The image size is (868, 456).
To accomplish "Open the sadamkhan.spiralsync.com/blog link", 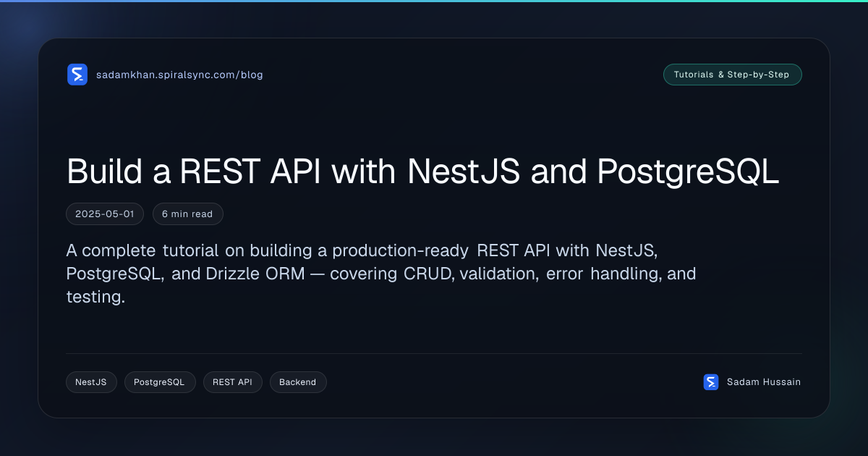I will pyautogui.click(x=179, y=75).
